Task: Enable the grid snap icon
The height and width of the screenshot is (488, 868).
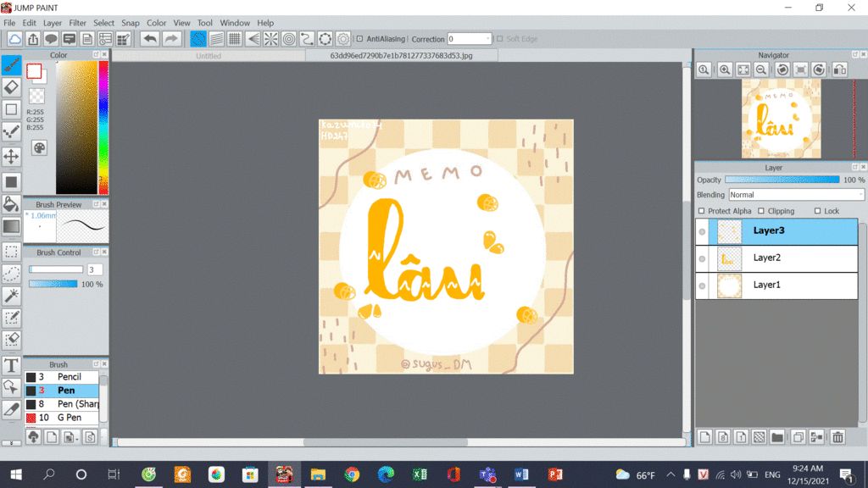Action: [x=234, y=39]
